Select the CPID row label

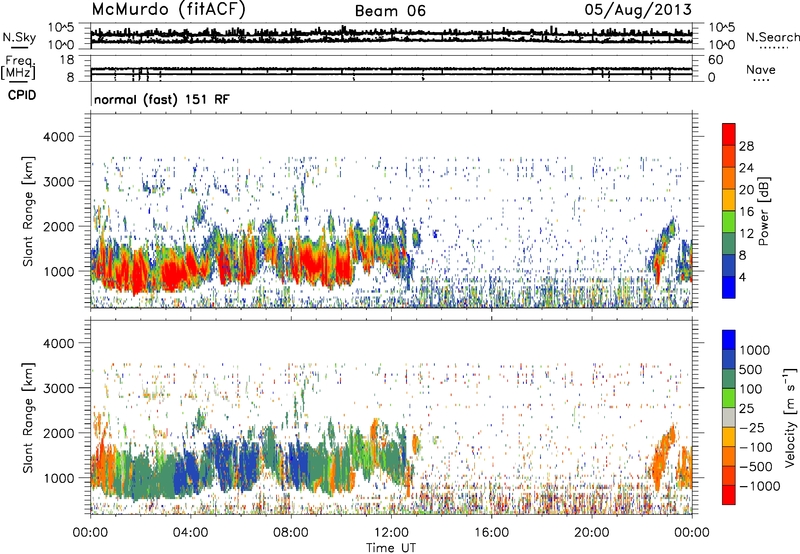[22, 95]
